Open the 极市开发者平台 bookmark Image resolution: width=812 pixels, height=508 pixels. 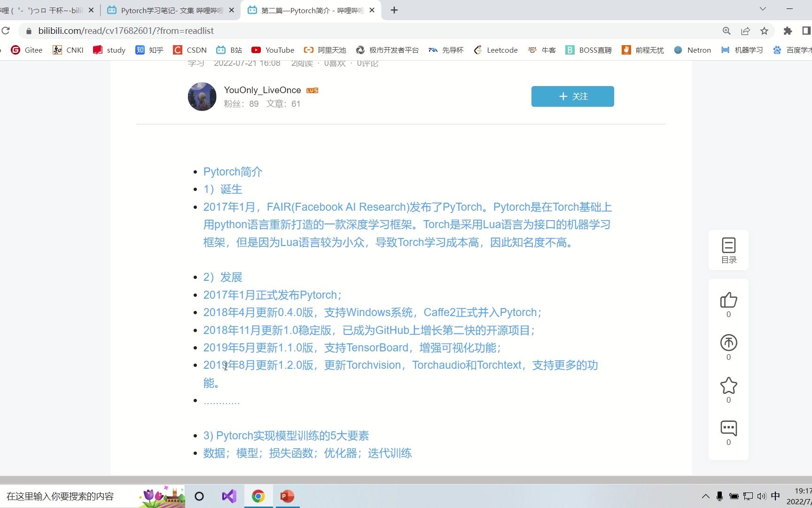[387, 50]
